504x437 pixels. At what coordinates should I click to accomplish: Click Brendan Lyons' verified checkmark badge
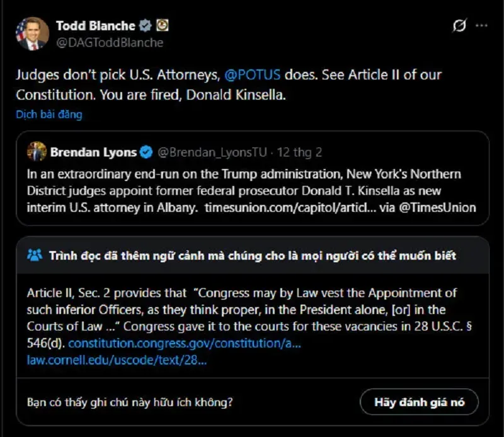pyautogui.click(x=146, y=152)
